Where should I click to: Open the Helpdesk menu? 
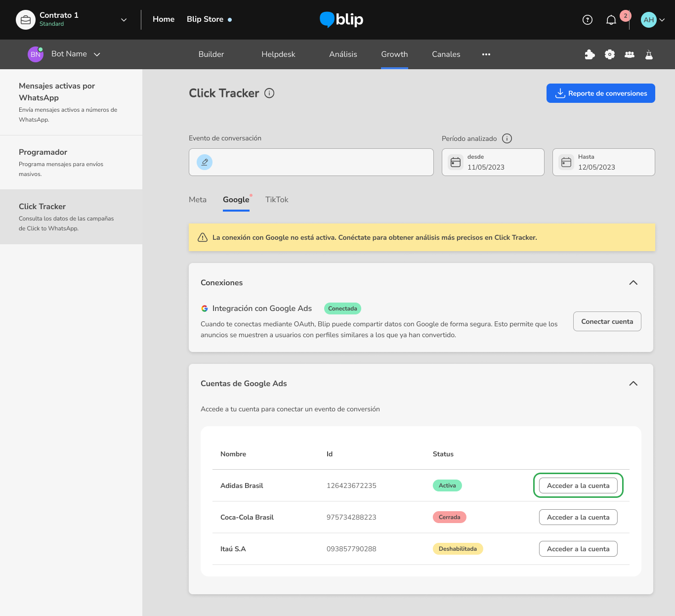tap(278, 54)
